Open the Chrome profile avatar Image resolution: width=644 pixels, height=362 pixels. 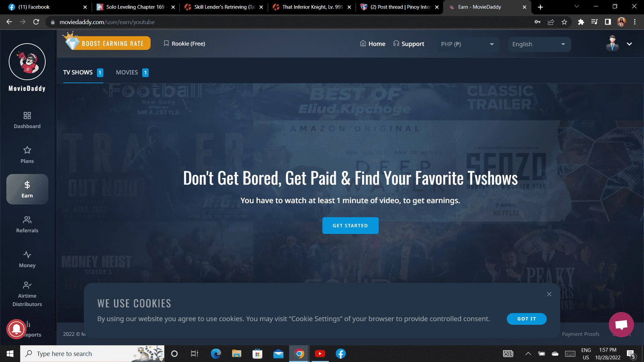tap(621, 22)
